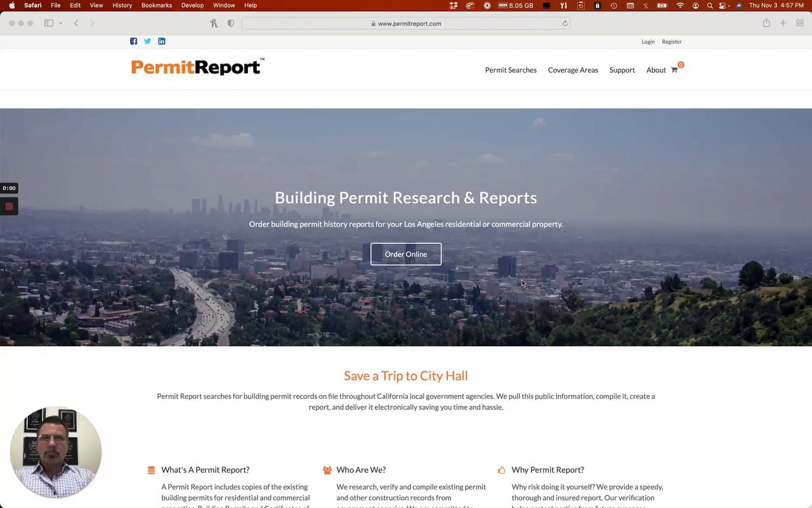Click the 'Who Are We?' heading
Image resolution: width=812 pixels, height=508 pixels.
(x=361, y=470)
